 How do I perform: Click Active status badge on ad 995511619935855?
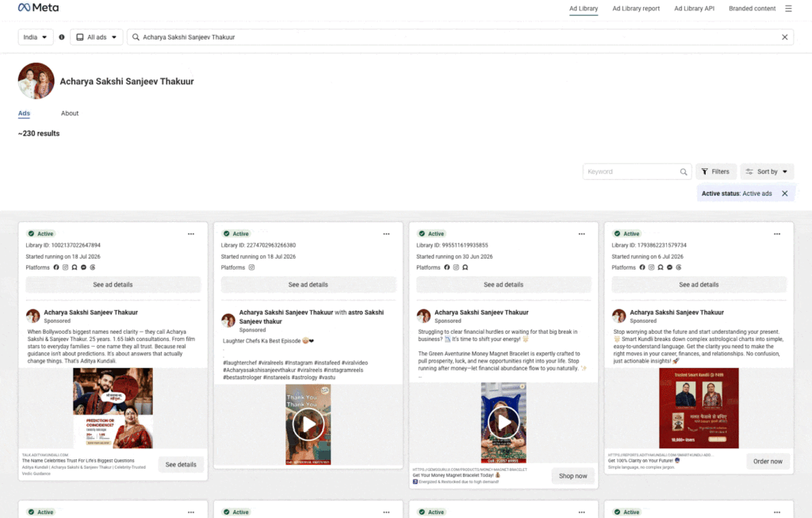coord(431,234)
